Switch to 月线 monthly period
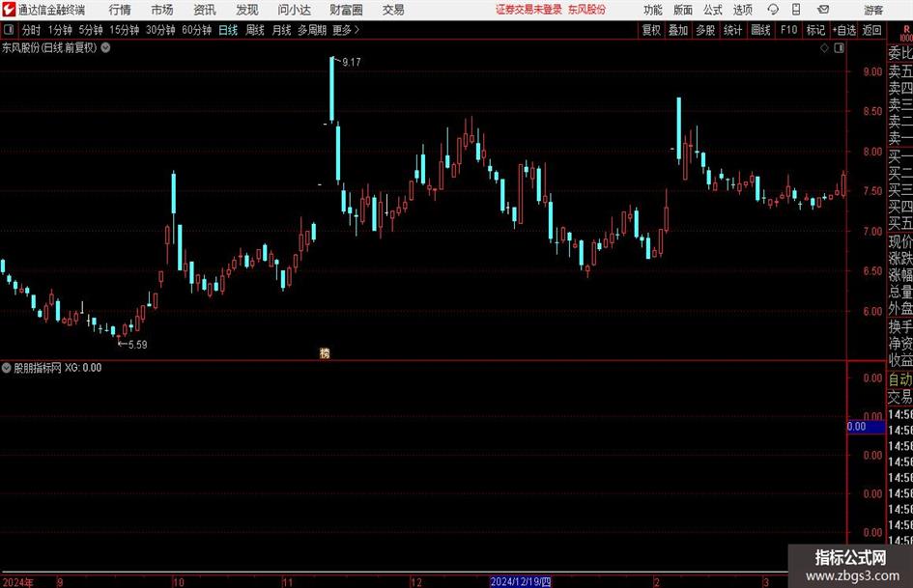 281,30
